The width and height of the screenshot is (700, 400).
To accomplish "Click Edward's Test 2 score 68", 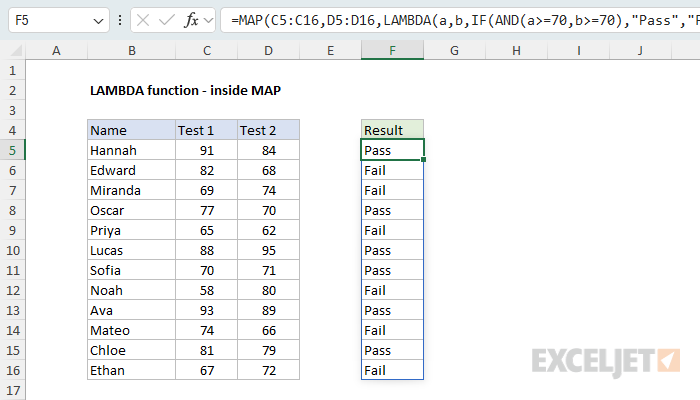I will pyautogui.click(x=268, y=171).
